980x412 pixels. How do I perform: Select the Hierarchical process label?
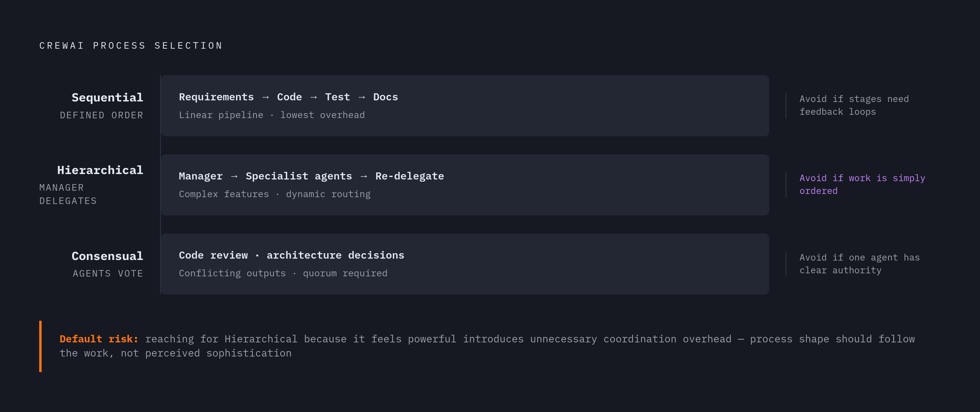[x=100, y=170]
